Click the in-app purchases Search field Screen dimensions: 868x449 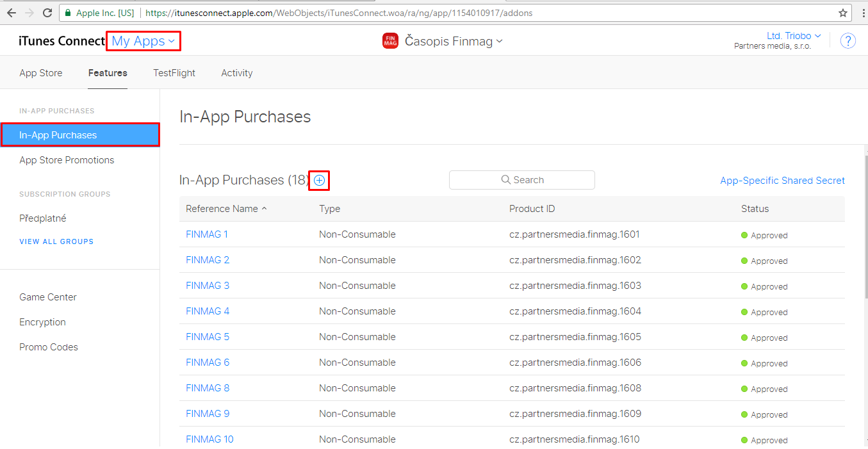coord(522,180)
